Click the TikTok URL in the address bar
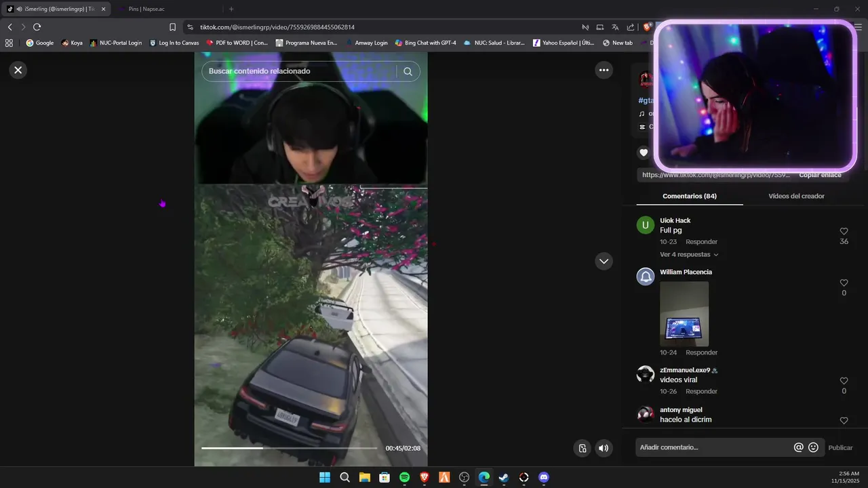The height and width of the screenshot is (488, 868). pyautogui.click(x=277, y=27)
